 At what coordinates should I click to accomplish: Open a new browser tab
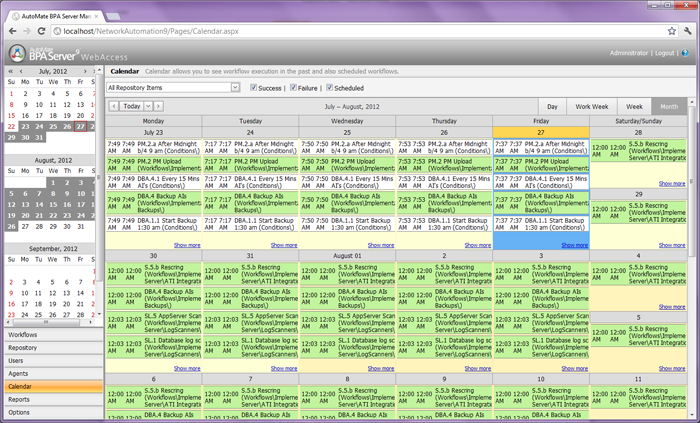[113, 17]
